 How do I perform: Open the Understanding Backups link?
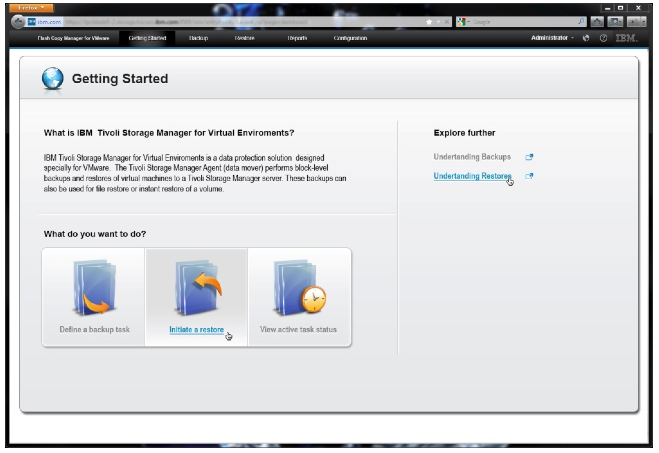472,157
